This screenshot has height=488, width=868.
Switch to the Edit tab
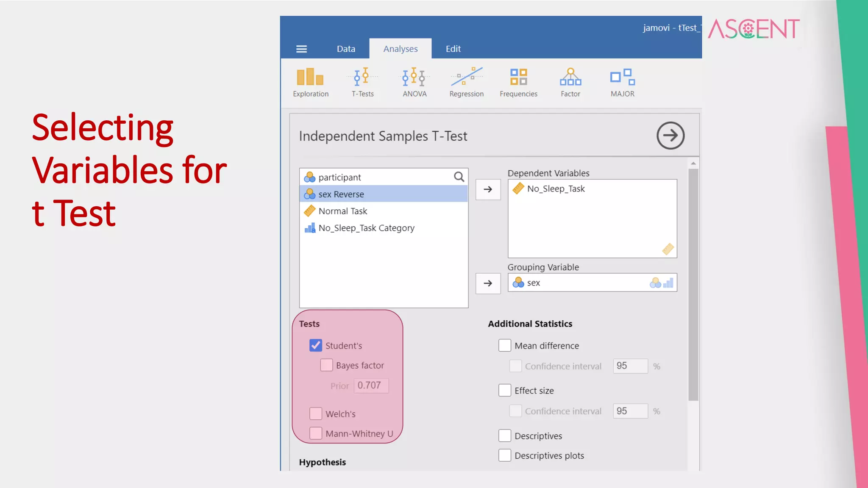453,49
